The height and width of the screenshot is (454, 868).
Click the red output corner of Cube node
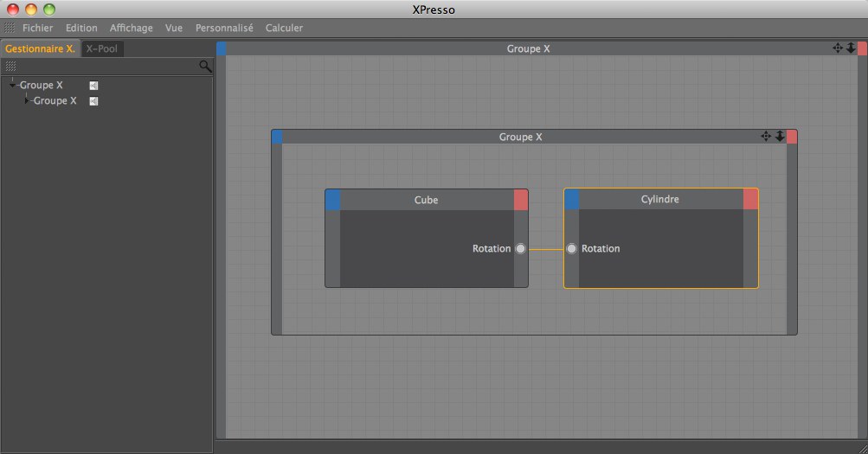(520, 200)
